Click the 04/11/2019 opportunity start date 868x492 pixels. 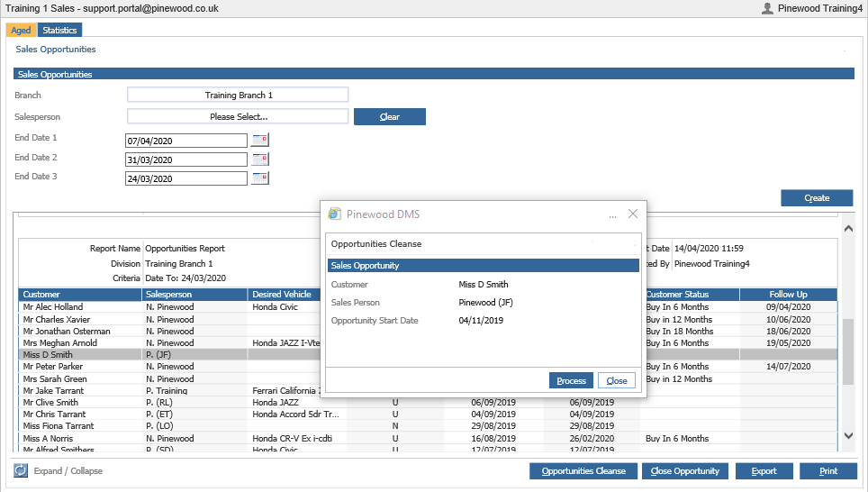(481, 320)
